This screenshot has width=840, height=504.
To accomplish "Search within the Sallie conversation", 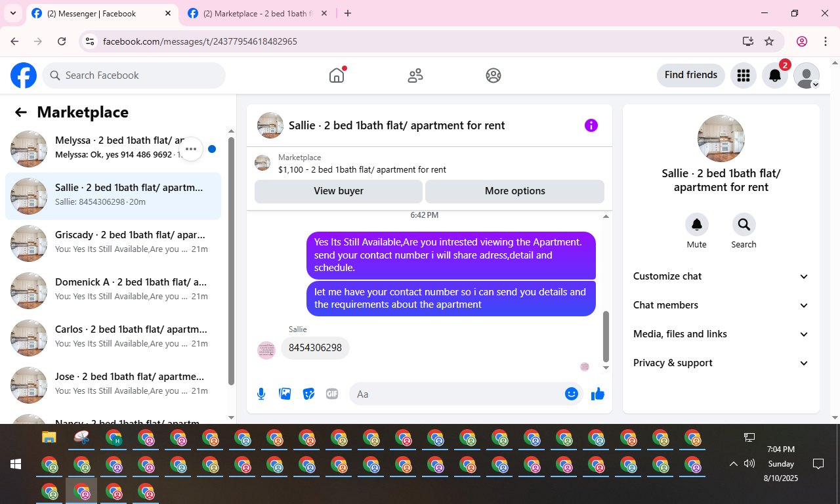I will [x=744, y=224].
